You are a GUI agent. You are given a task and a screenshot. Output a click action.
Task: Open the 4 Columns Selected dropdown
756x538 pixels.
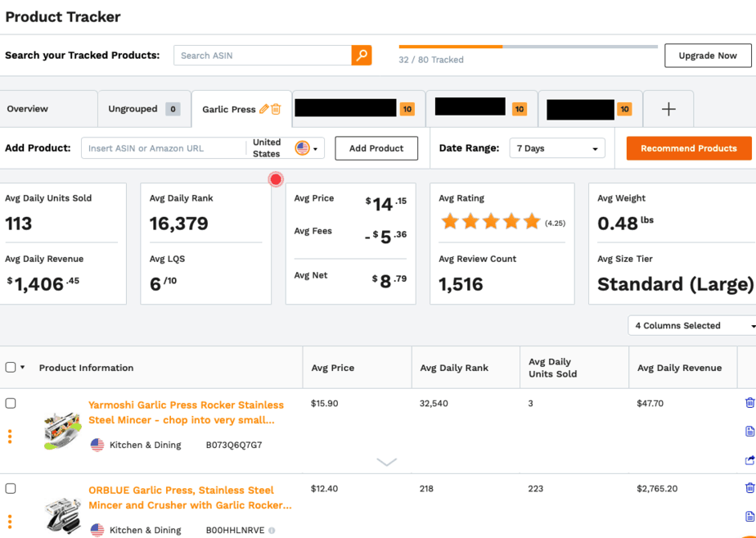tap(692, 326)
